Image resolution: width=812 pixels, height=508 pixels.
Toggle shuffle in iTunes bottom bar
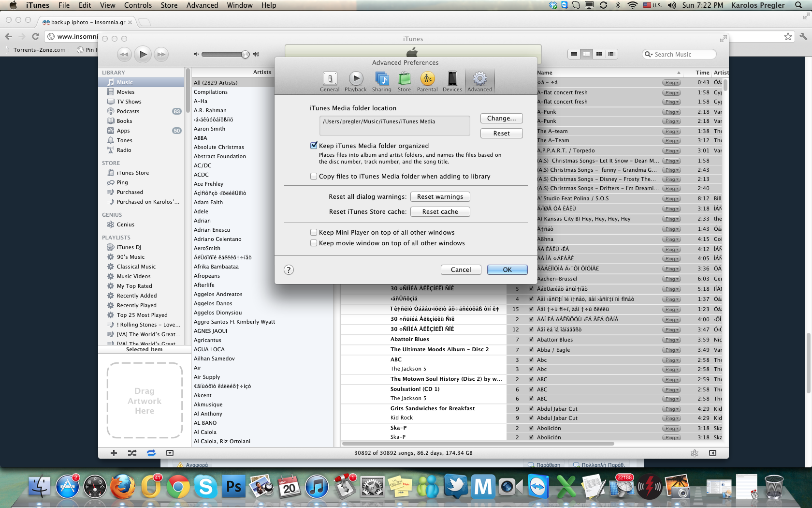tap(132, 453)
